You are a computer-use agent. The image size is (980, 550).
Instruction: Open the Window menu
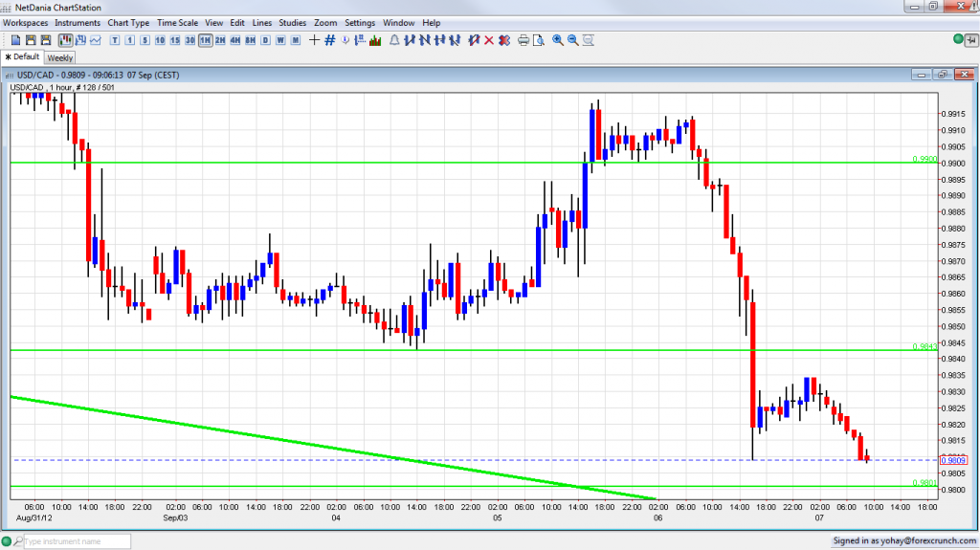pyautogui.click(x=399, y=23)
